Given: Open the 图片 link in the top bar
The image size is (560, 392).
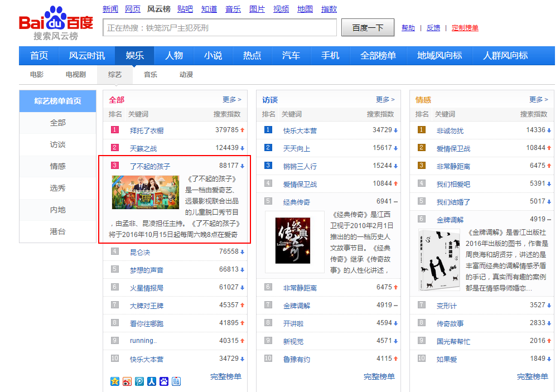Looking at the screenshot, I should (x=257, y=9).
